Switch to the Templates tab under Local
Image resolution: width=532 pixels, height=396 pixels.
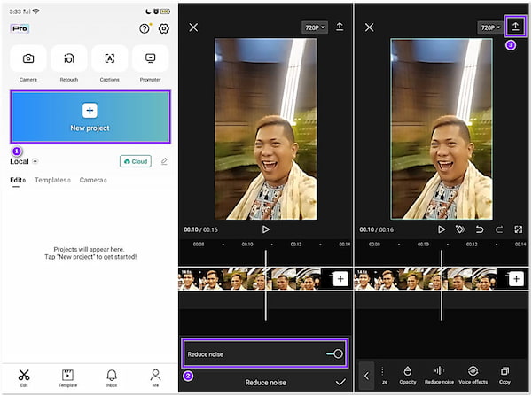pyautogui.click(x=51, y=180)
